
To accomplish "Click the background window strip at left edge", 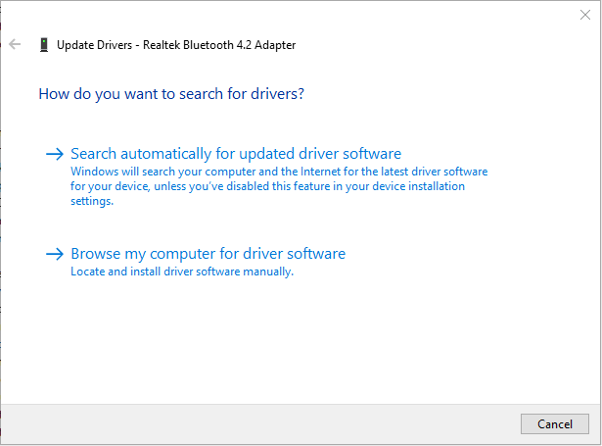I will pos(1,250).
